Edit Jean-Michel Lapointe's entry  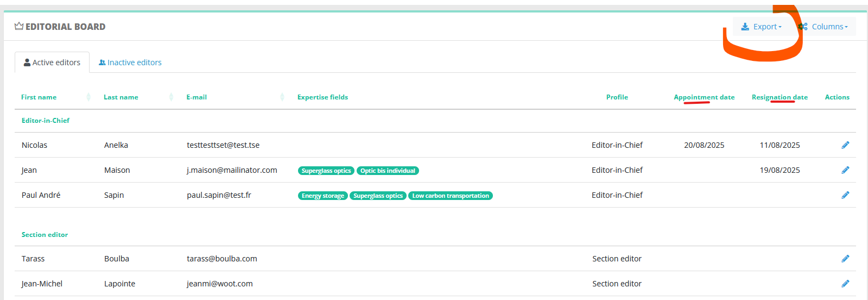(x=845, y=284)
